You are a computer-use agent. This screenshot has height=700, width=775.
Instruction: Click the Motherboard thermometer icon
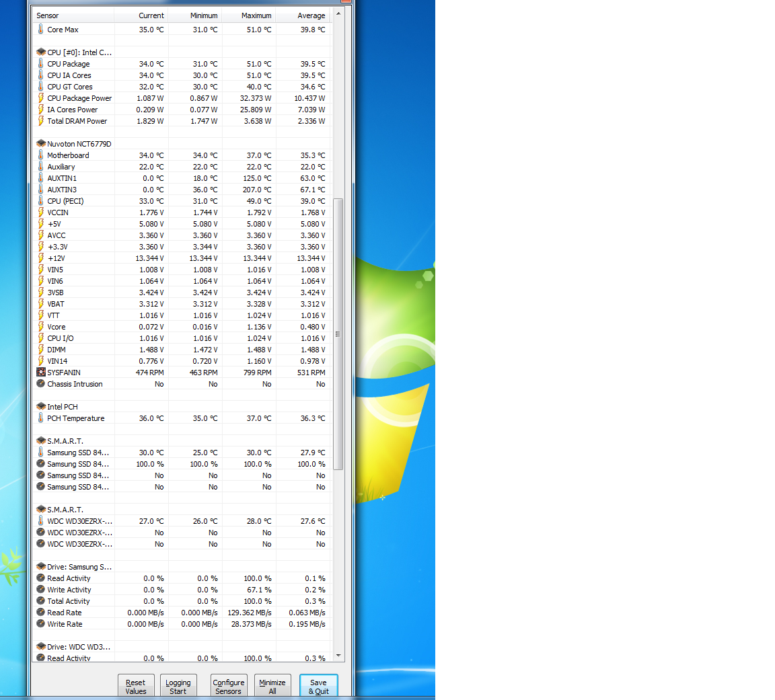coord(40,155)
